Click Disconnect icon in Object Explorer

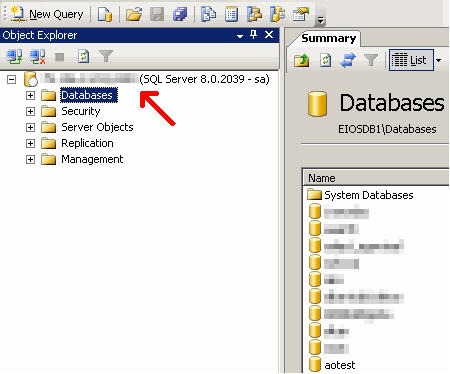[x=37, y=57]
